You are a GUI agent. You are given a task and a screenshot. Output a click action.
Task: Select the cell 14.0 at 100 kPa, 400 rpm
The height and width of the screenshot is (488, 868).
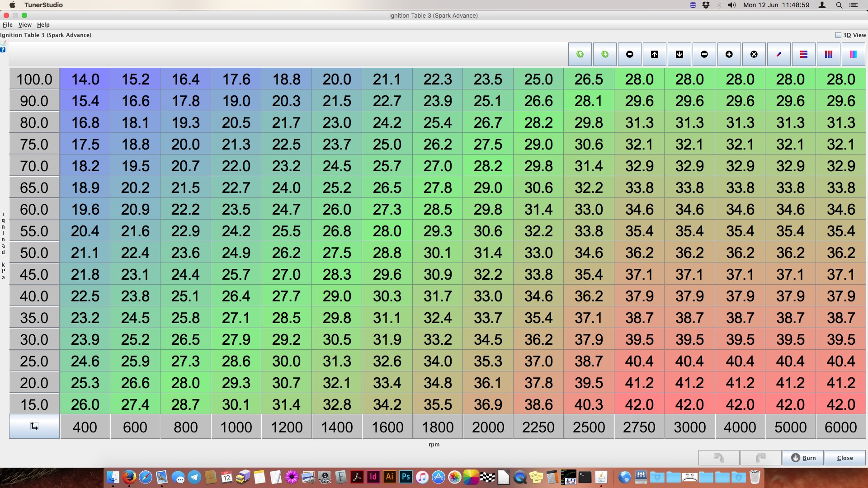85,79
